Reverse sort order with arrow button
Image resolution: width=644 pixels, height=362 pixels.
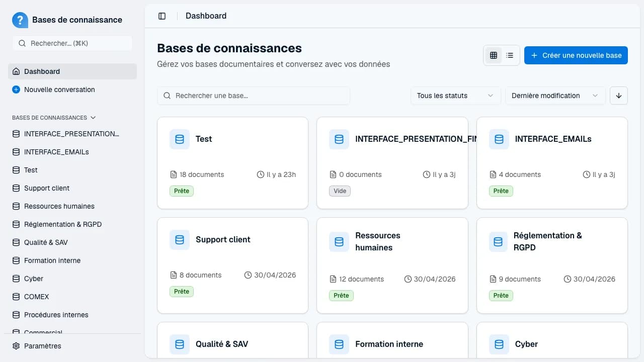tap(619, 96)
